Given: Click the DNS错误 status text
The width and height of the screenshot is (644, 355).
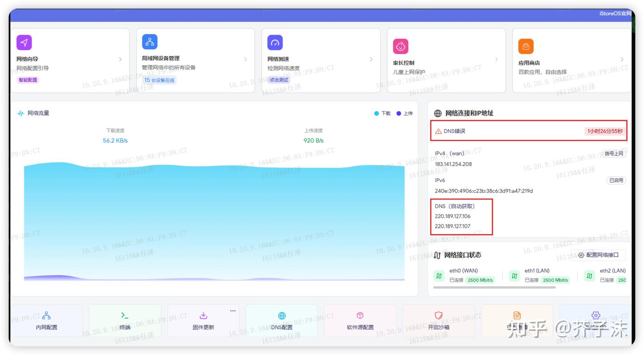Looking at the screenshot, I should 454,131.
